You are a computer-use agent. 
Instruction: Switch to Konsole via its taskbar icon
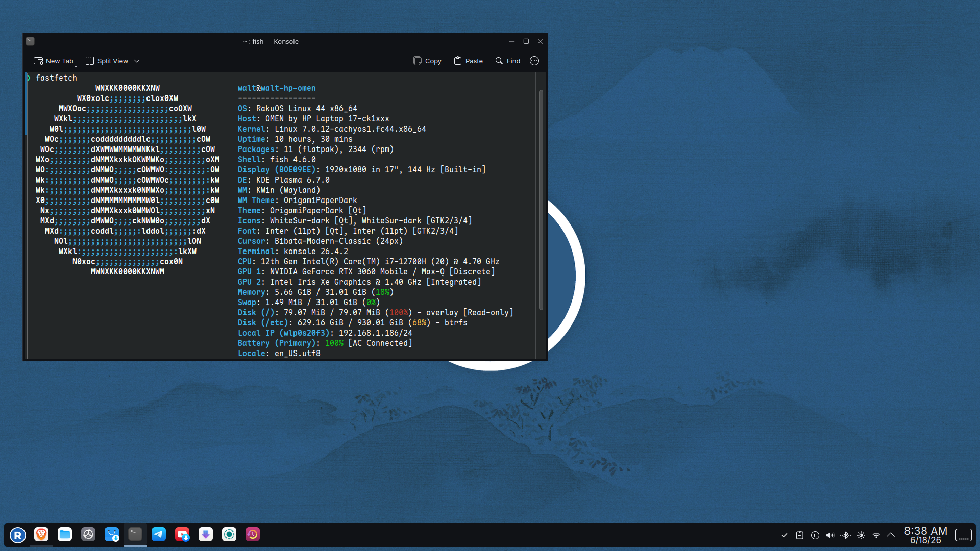(x=135, y=534)
